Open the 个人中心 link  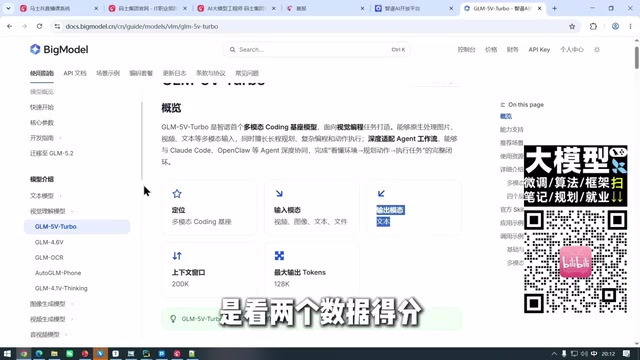click(571, 49)
